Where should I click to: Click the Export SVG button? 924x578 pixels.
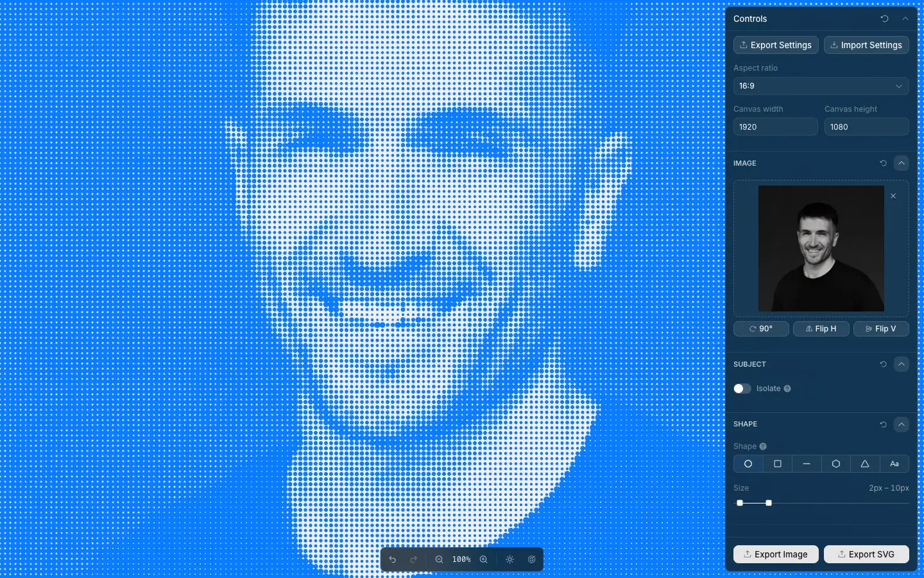(x=866, y=554)
